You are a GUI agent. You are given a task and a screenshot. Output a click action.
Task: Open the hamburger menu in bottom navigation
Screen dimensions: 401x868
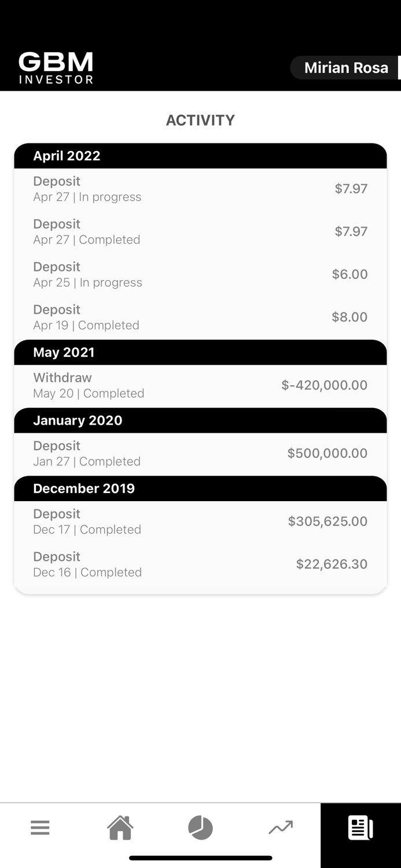[40, 827]
